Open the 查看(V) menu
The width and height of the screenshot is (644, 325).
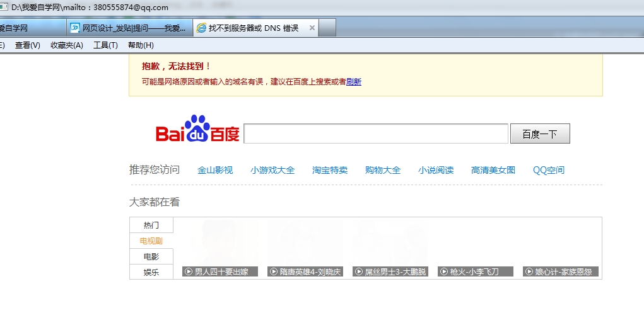(28, 45)
